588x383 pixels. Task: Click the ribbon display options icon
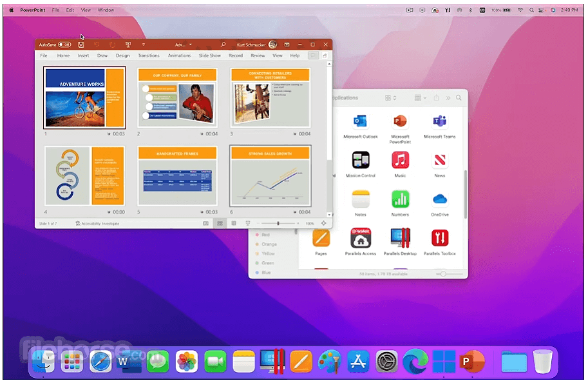click(287, 44)
